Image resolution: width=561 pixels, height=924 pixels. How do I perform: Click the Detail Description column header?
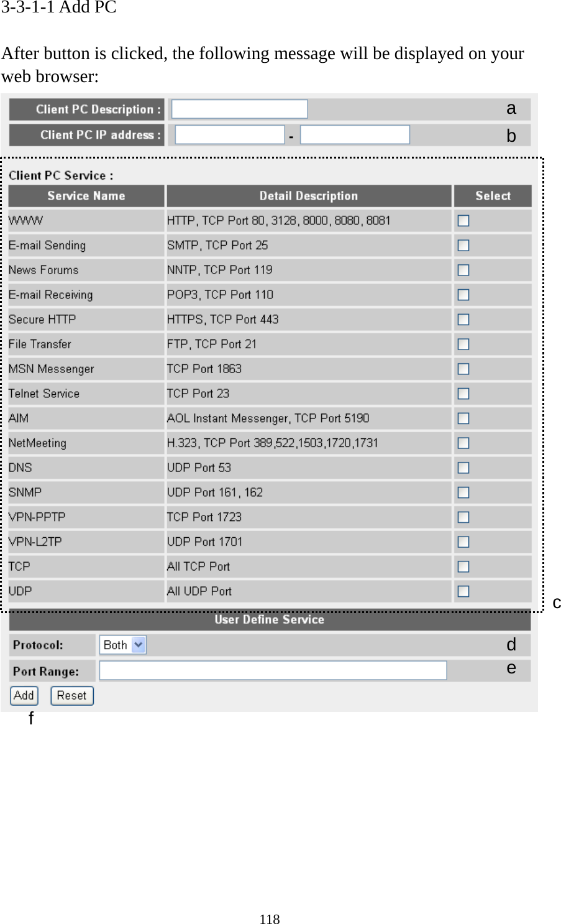pos(309,196)
